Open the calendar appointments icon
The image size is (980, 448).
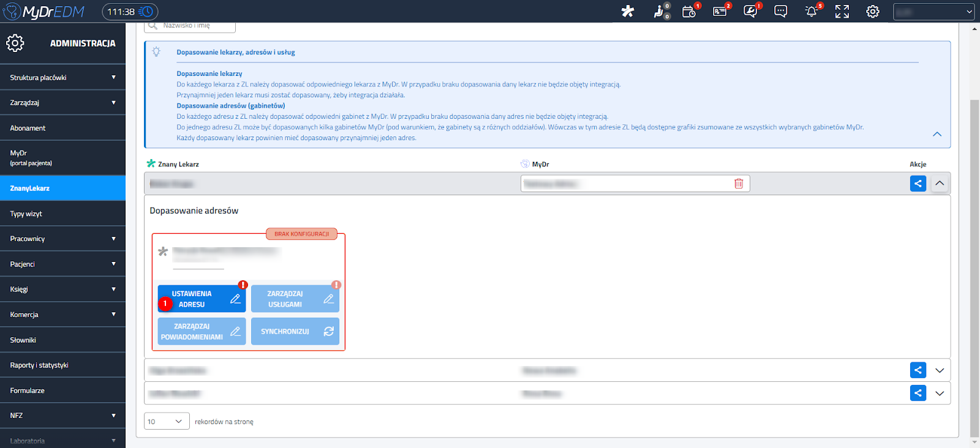click(x=689, y=11)
